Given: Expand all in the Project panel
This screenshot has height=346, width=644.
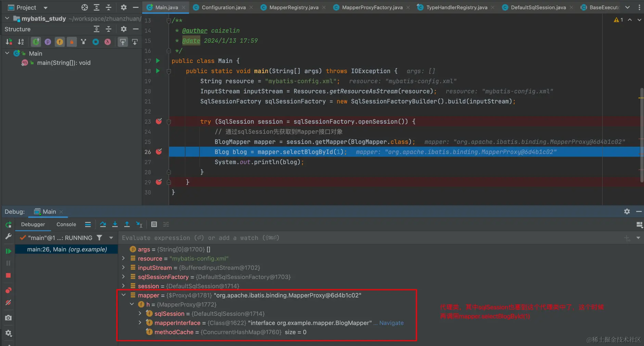Looking at the screenshot, I should (x=97, y=7).
